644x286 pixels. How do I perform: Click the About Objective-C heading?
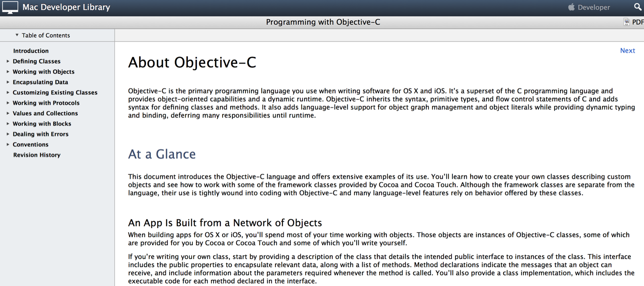(192, 62)
